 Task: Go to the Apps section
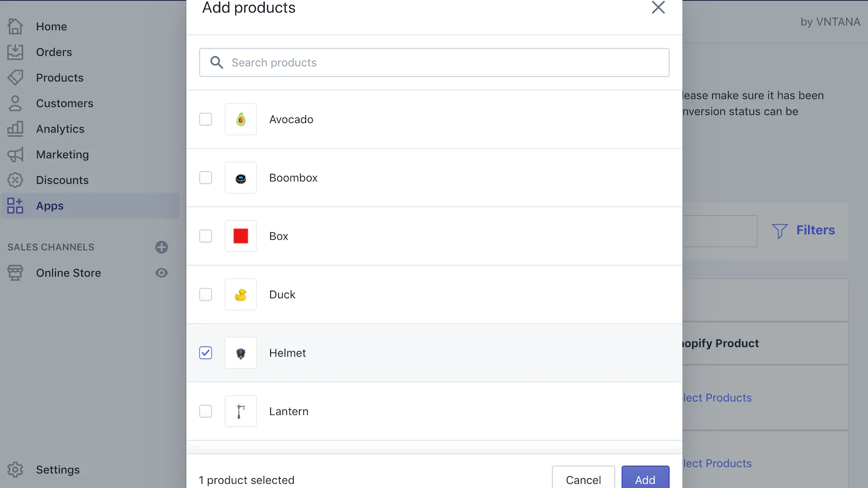pos(50,206)
